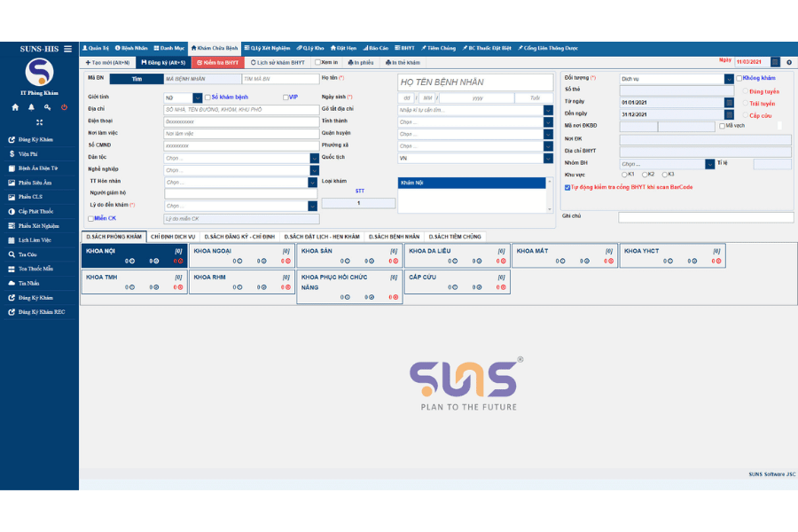This screenshot has height=532, width=798.
Task: Select the K3 khu vực radio
Action: tap(665, 175)
